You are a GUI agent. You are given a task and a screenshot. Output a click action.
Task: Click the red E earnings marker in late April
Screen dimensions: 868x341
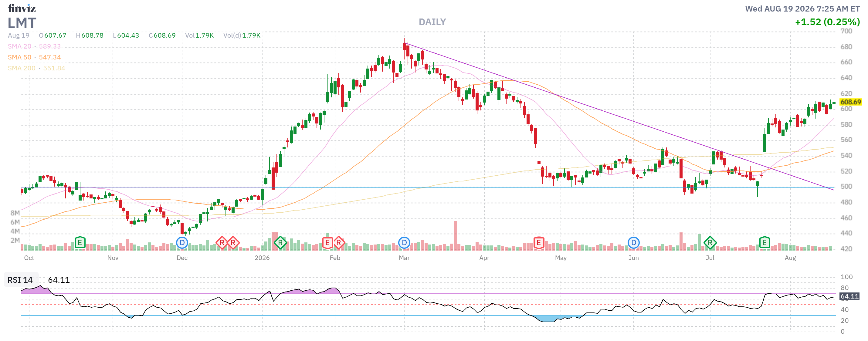(538, 243)
